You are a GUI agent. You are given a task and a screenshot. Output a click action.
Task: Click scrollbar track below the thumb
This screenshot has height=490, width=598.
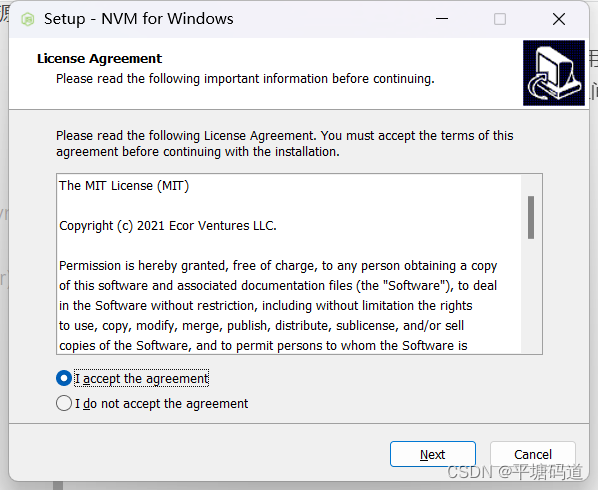click(x=531, y=296)
